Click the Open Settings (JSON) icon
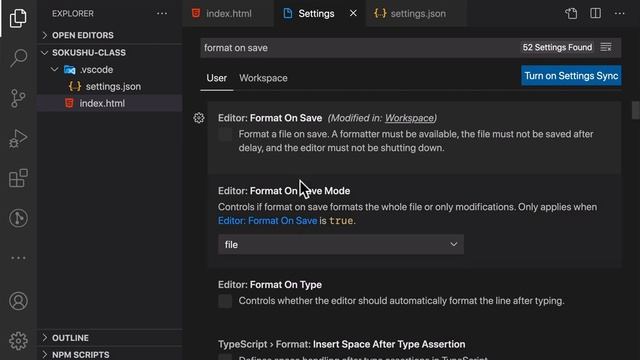 pos(571,13)
